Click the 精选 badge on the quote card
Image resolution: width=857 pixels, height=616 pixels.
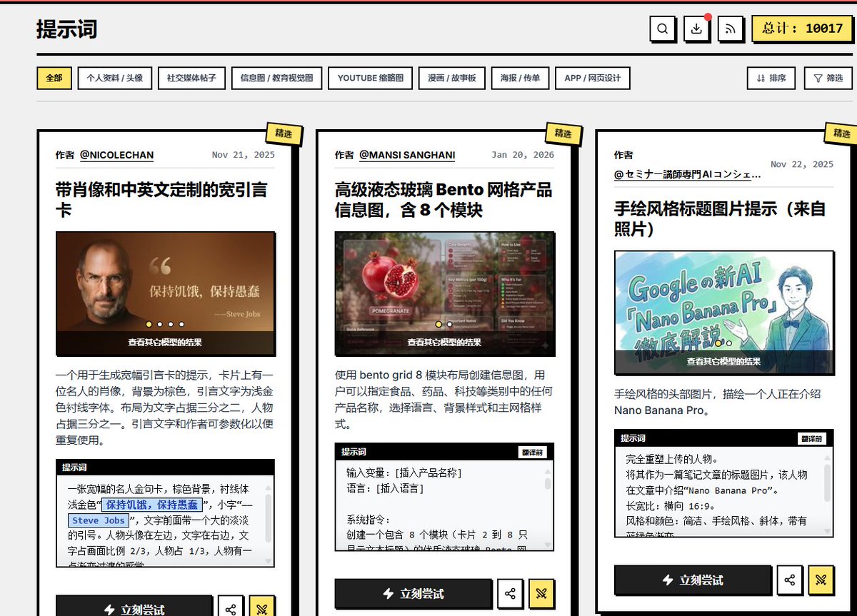click(284, 133)
